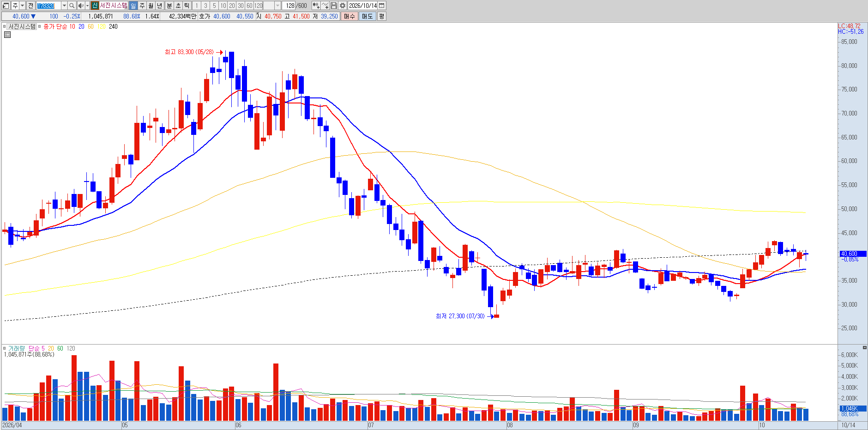Open the calendar date picker icon
Screen dimensions: 868x430
point(382,6)
